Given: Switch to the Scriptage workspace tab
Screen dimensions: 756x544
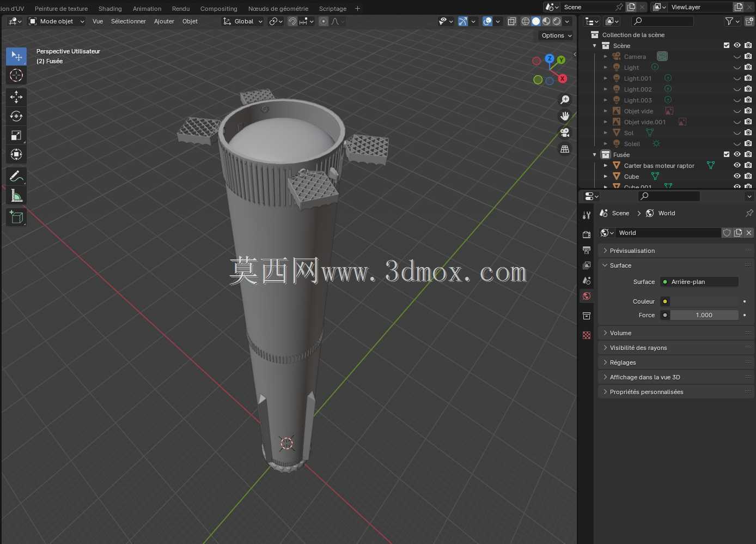Looking at the screenshot, I should (333, 9).
